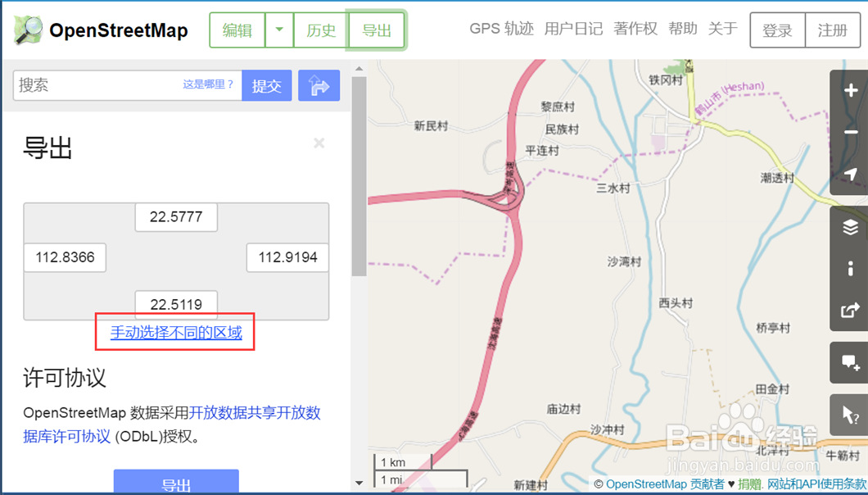
Task: Click the sidebar scrollbar up arrow
Action: click(359, 68)
